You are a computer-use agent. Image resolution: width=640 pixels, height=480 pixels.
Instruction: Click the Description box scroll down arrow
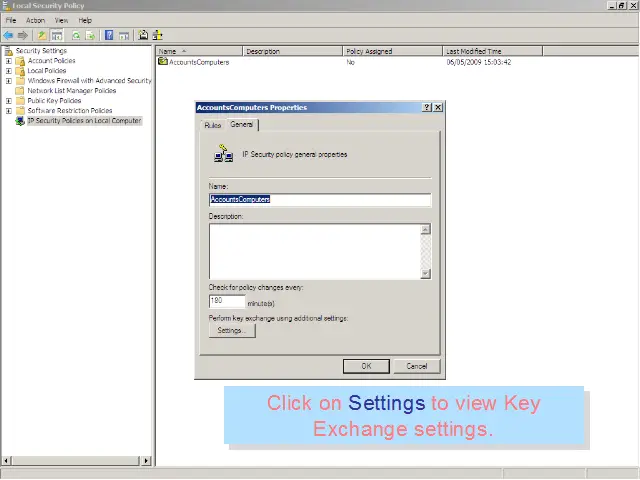click(426, 273)
